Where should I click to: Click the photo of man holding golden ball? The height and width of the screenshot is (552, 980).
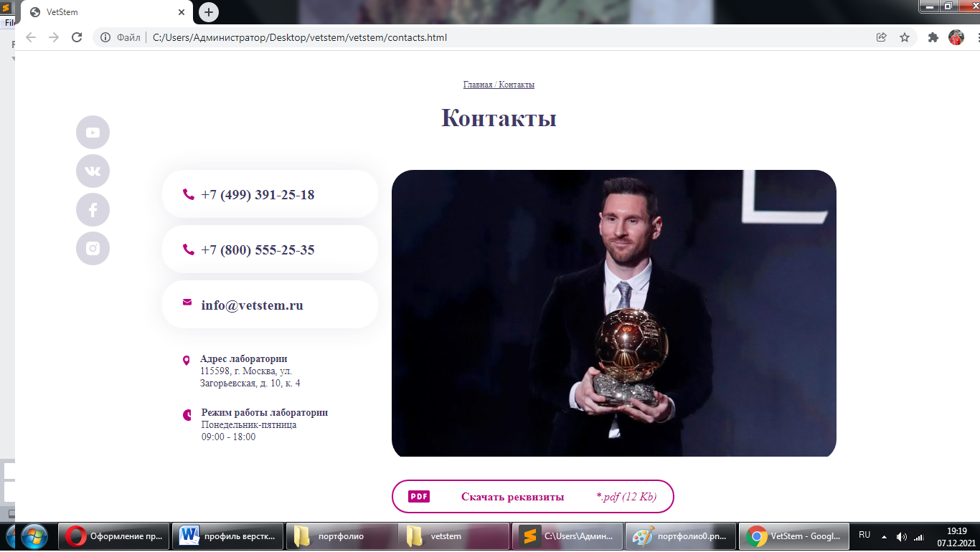614,313
